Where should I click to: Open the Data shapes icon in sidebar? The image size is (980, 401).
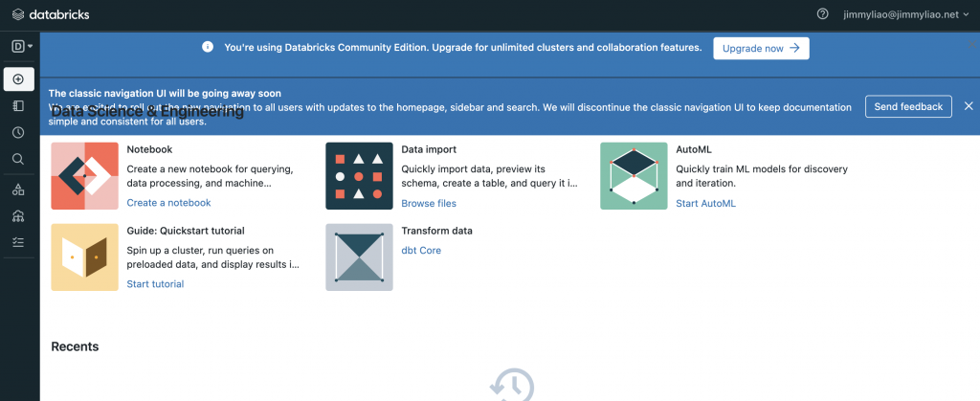point(18,189)
